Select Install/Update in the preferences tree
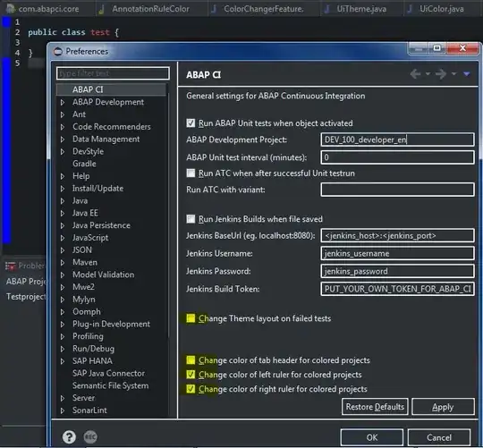Viewport: 483px width, 448px height. [97, 189]
